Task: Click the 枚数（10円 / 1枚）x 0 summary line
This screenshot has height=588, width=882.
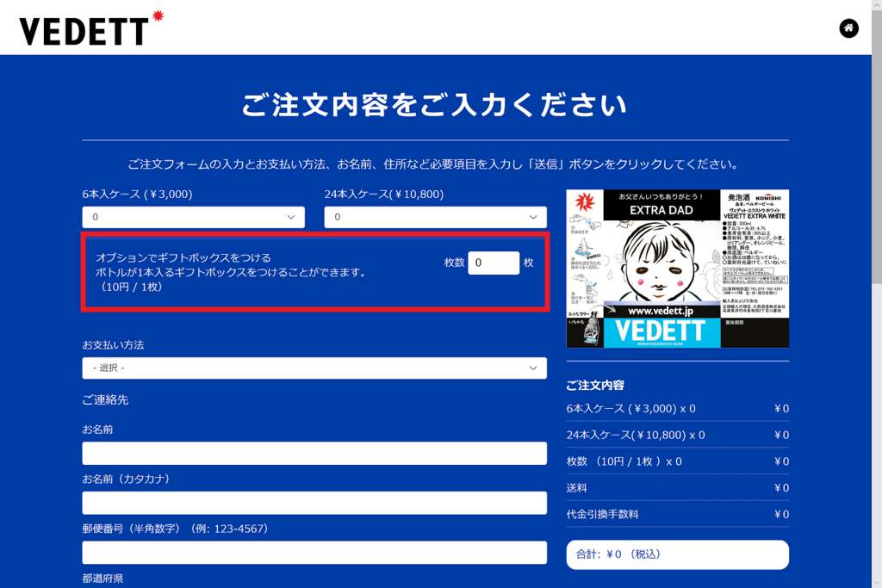Action: point(677,461)
